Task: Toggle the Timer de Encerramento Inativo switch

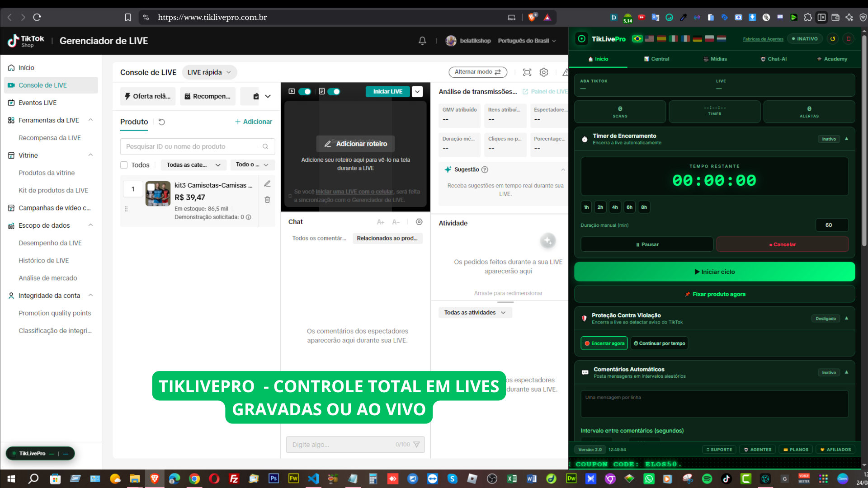Action: (829, 139)
